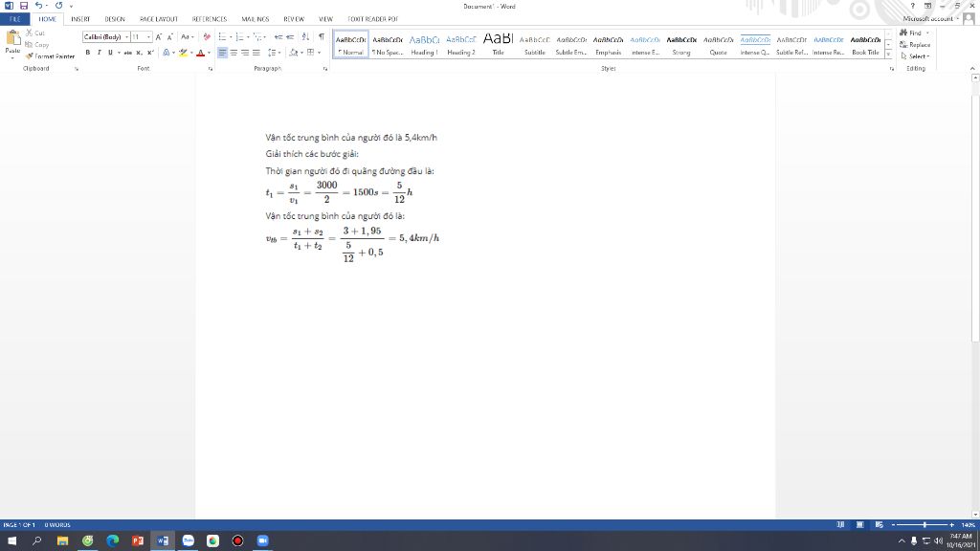Apply superscript formatting
Viewport: 980px width, 551px height.
pos(150,53)
